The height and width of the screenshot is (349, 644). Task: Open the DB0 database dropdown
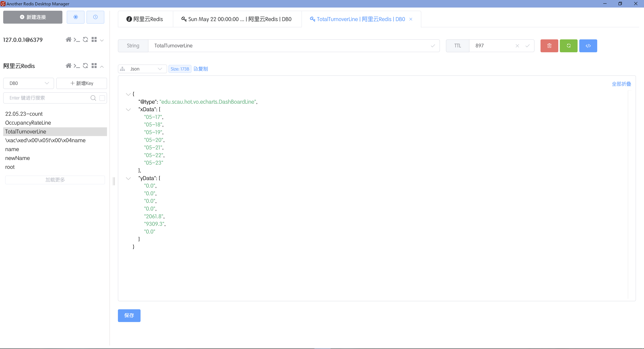[x=29, y=83]
